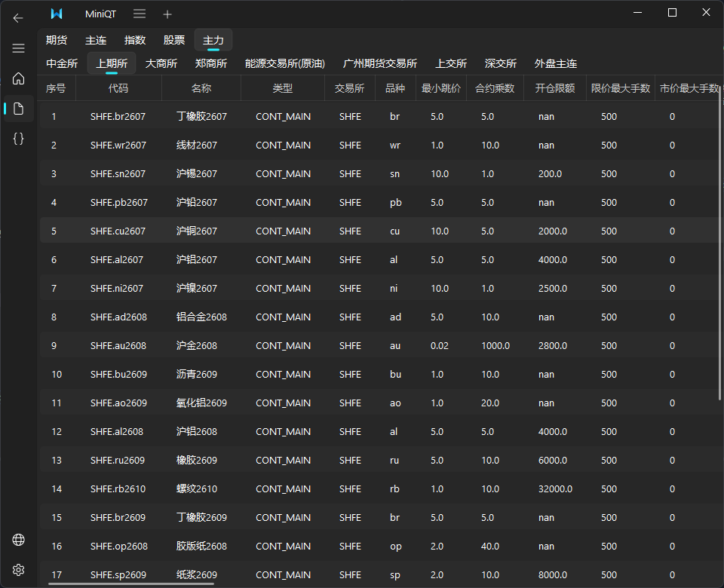
Task: Switch to the 指数 tab
Action: point(135,40)
